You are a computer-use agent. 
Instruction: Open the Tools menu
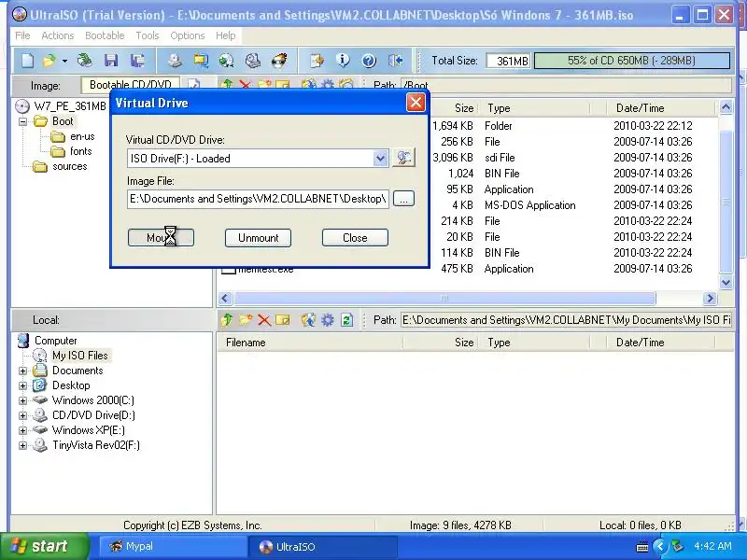tap(148, 35)
